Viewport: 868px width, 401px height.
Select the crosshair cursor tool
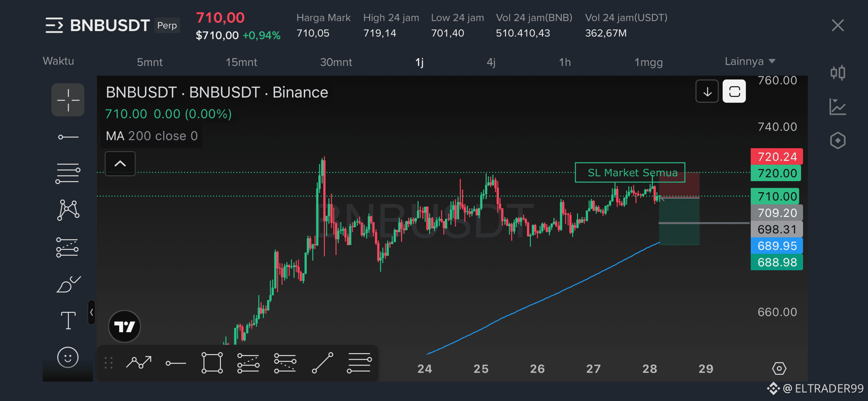click(x=68, y=100)
